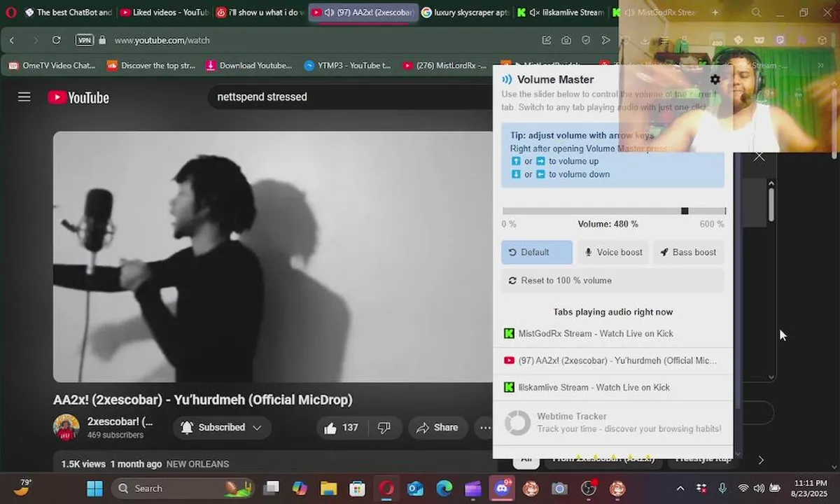Open the ad blocker shield icon
This screenshot has height=504, width=840.
[x=586, y=40]
